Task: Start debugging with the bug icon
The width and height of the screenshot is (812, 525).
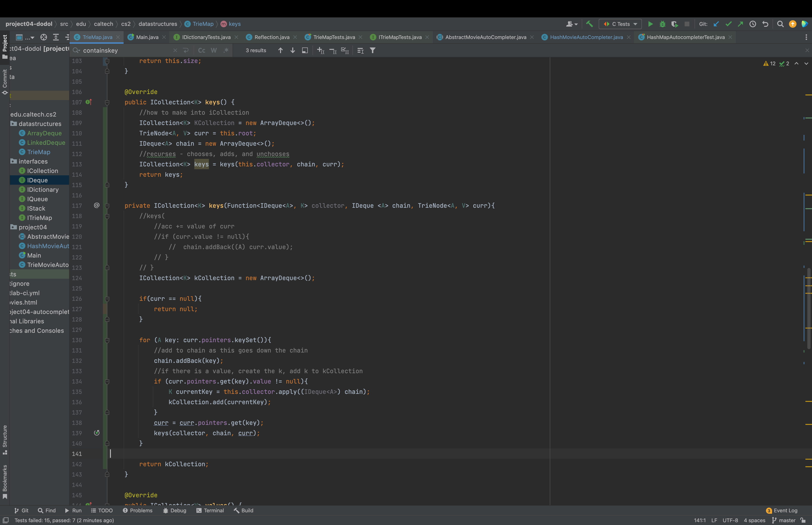Action: 662,24
